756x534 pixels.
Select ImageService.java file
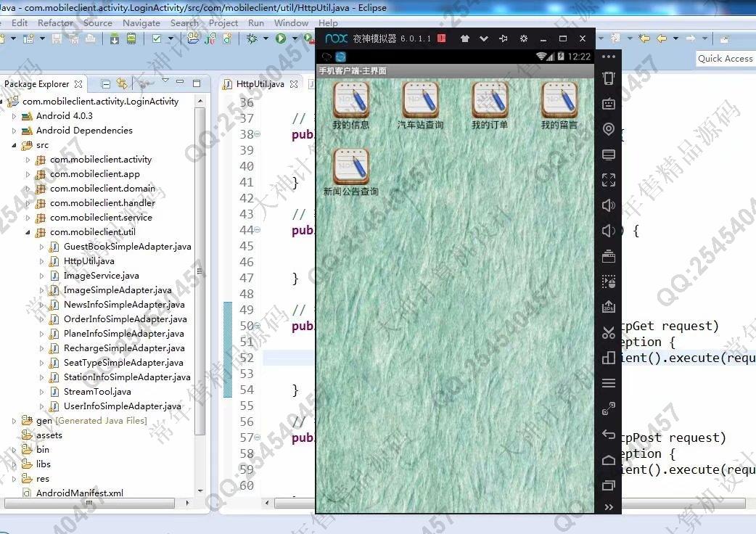[x=102, y=276]
